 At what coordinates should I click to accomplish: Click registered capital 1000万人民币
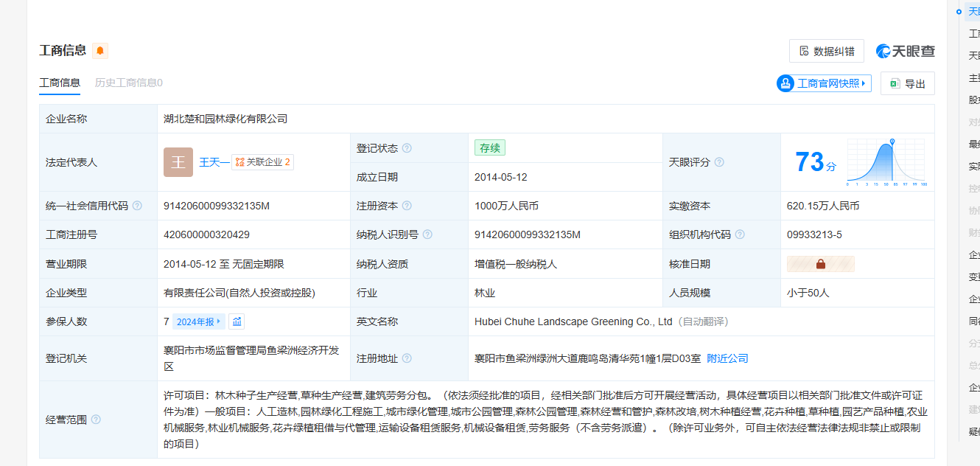tap(506, 206)
